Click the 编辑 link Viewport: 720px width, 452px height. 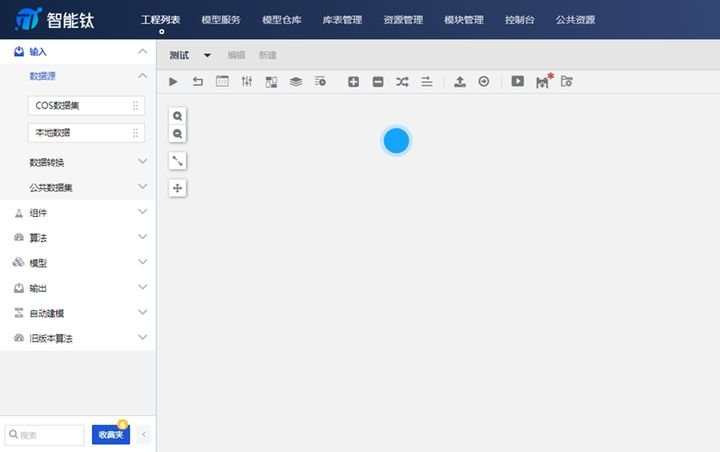coord(236,55)
